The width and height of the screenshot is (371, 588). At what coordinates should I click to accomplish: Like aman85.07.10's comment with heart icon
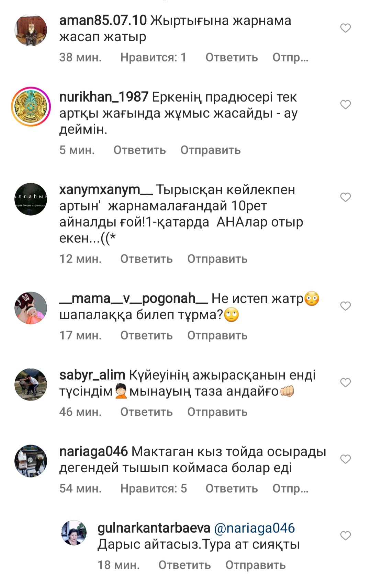coord(345,28)
